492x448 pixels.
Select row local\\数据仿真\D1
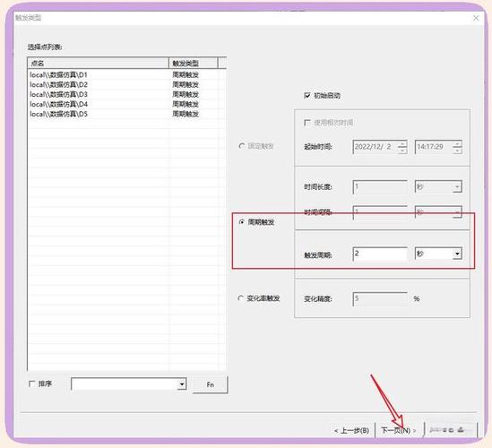coord(126,75)
